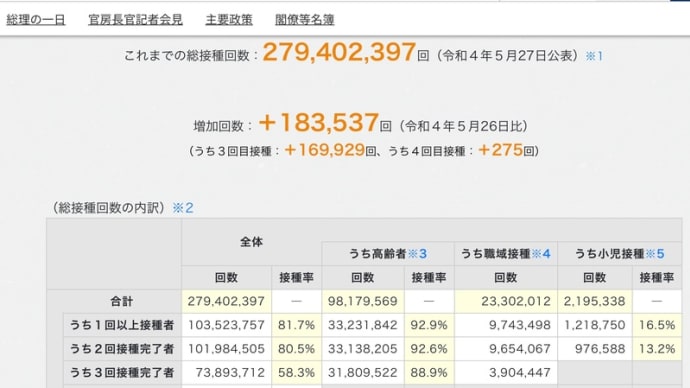Viewport: 690px width, 388px height.
Task: Select the total count cell 279,402,397 in table
Action: (x=226, y=301)
